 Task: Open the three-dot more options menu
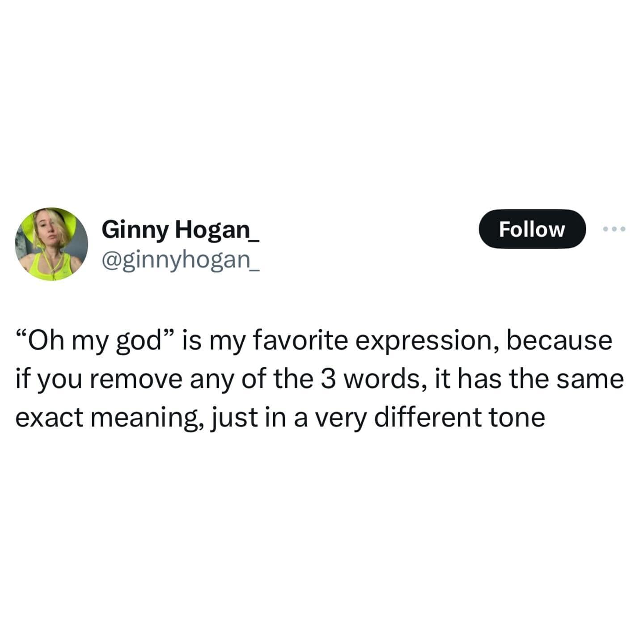[x=614, y=229]
